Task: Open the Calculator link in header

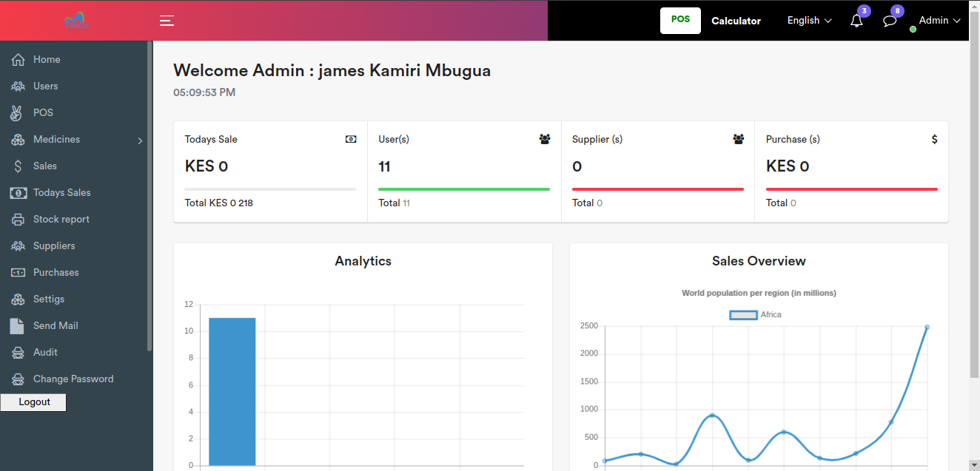Action: pyautogui.click(x=736, y=21)
